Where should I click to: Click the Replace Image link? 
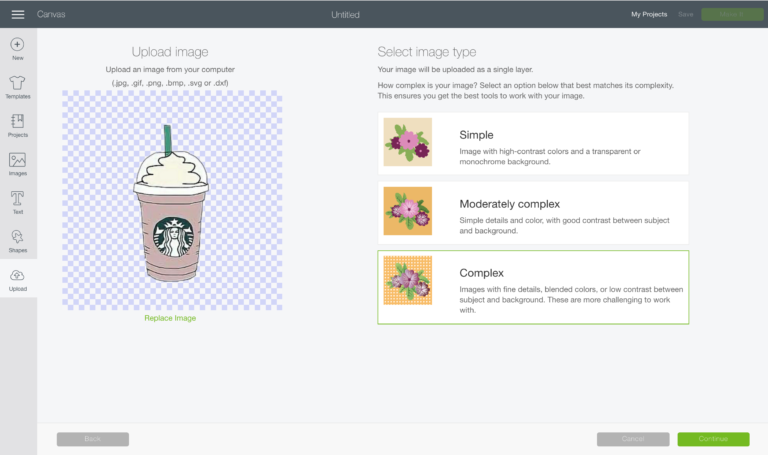click(170, 318)
